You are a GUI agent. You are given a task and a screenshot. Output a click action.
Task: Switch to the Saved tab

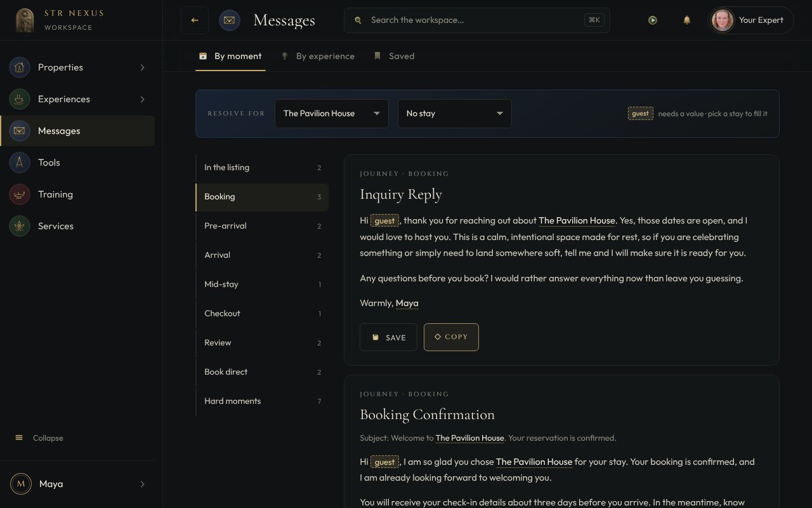394,56
